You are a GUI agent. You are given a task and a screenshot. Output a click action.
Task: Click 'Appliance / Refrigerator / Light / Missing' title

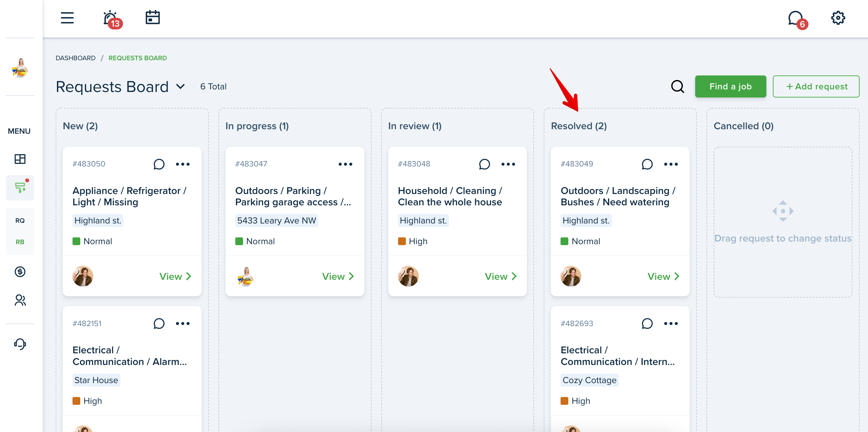tap(130, 197)
